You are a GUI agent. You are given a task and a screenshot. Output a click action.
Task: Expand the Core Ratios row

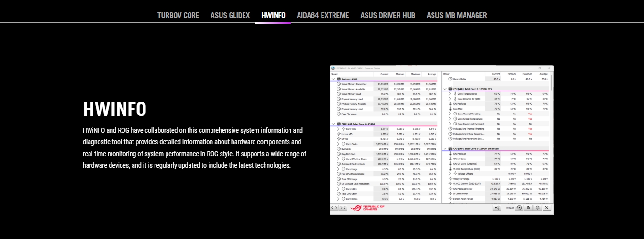click(x=338, y=199)
